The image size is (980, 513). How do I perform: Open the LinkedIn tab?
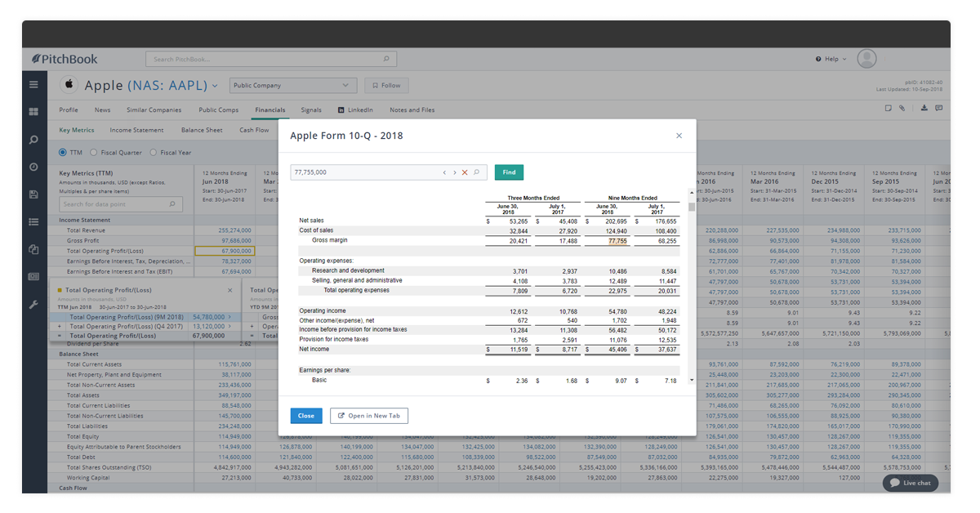(x=356, y=109)
